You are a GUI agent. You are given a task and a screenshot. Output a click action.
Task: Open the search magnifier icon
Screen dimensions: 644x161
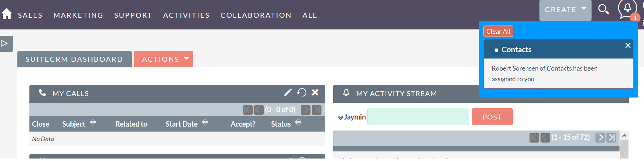coord(603,10)
